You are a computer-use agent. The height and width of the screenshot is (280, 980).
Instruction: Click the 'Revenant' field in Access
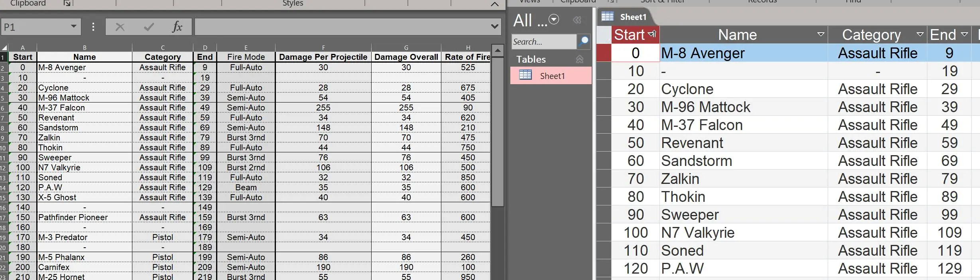pyautogui.click(x=744, y=143)
